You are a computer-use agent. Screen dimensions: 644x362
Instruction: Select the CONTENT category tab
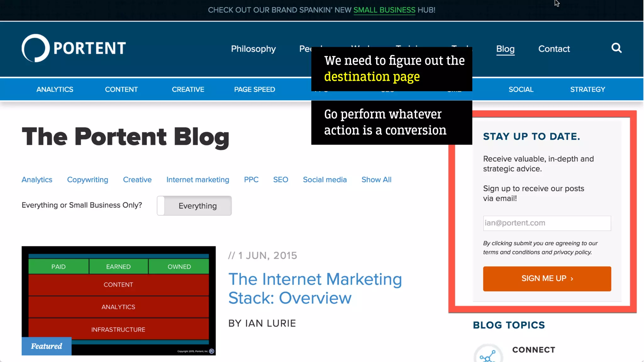[x=121, y=90]
